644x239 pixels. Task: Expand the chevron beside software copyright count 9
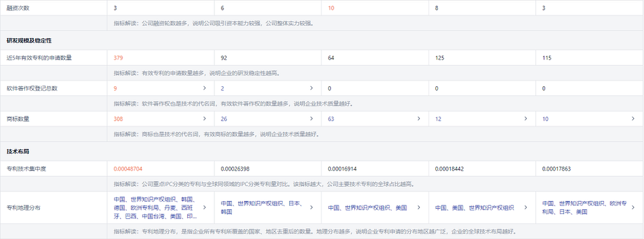pyautogui.click(x=205, y=88)
